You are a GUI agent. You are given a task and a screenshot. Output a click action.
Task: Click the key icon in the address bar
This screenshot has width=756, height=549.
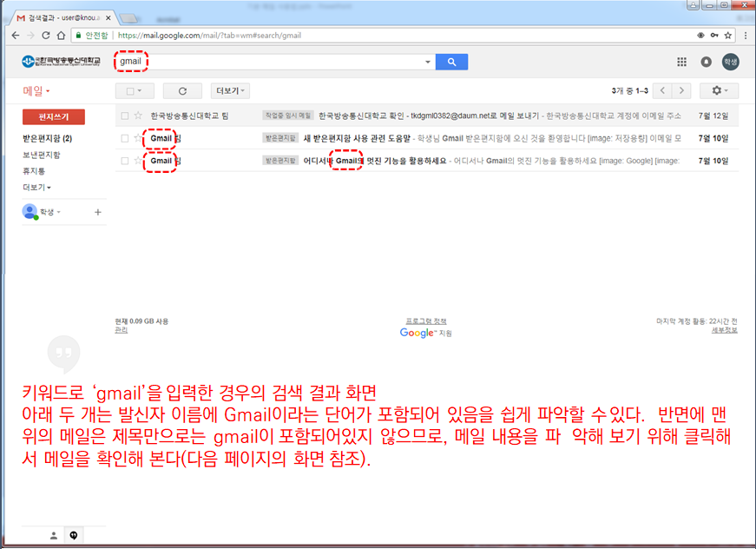tap(714, 36)
